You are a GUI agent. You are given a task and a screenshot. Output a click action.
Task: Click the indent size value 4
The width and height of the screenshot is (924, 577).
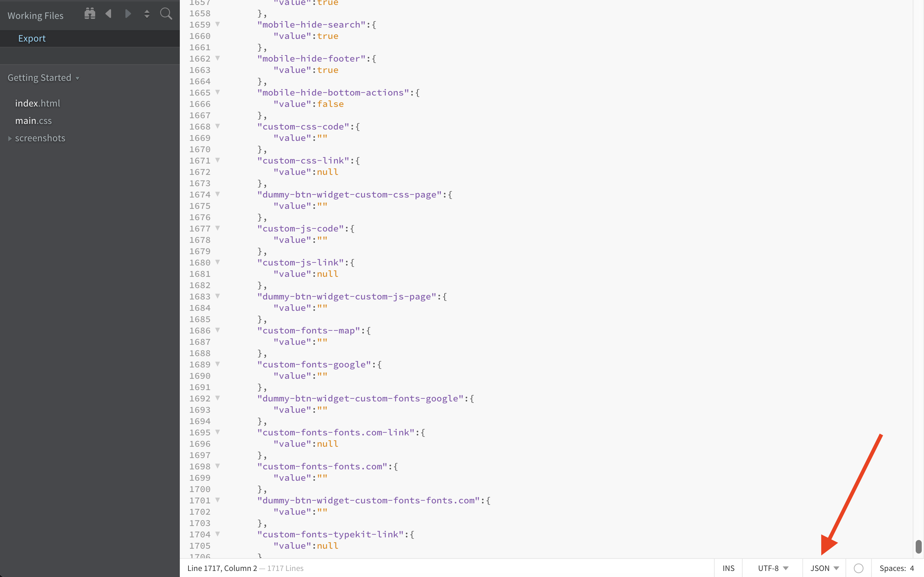(x=912, y=568)
